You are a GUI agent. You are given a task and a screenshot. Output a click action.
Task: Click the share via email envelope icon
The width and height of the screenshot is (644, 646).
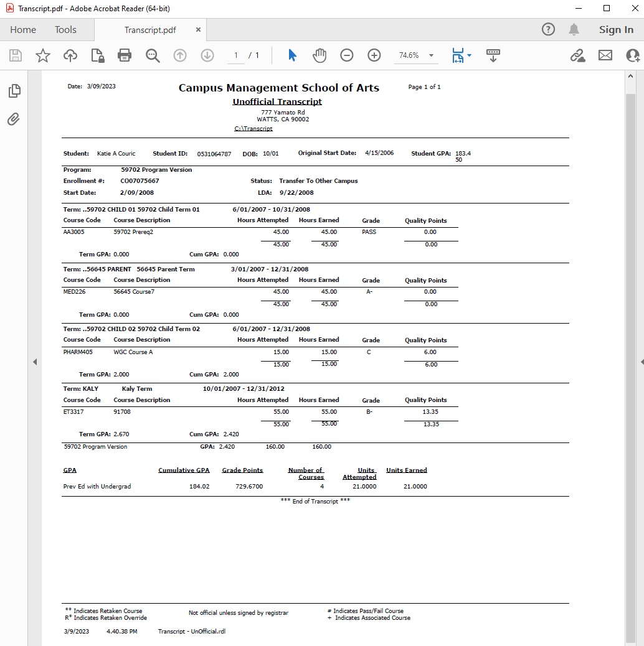point(605,55)
